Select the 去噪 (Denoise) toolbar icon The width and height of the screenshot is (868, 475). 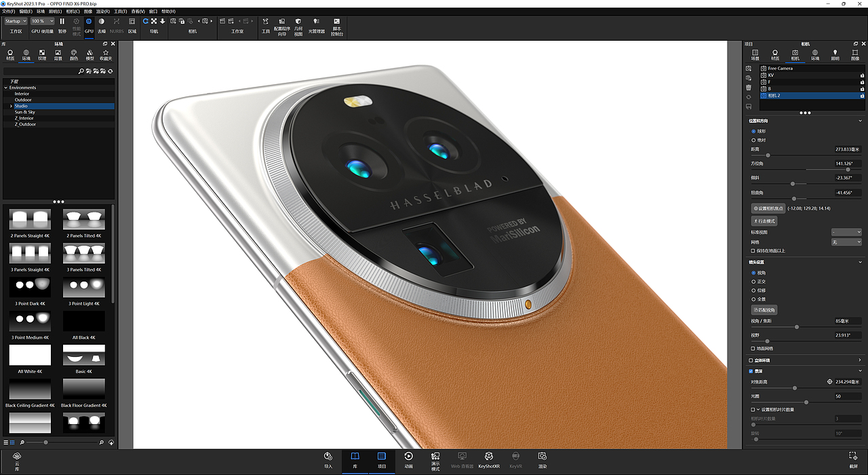point(101,22)
